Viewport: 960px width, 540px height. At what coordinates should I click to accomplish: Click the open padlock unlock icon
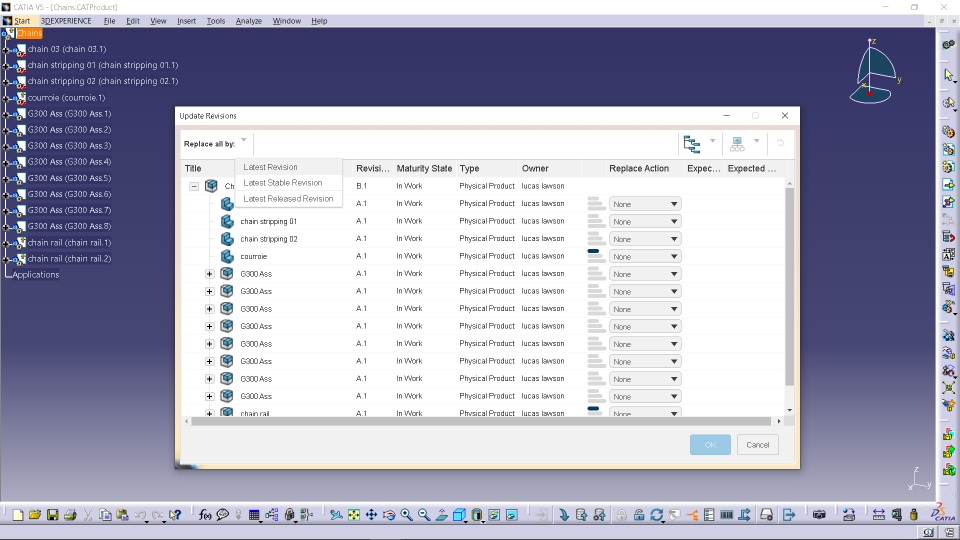[639, 515]
